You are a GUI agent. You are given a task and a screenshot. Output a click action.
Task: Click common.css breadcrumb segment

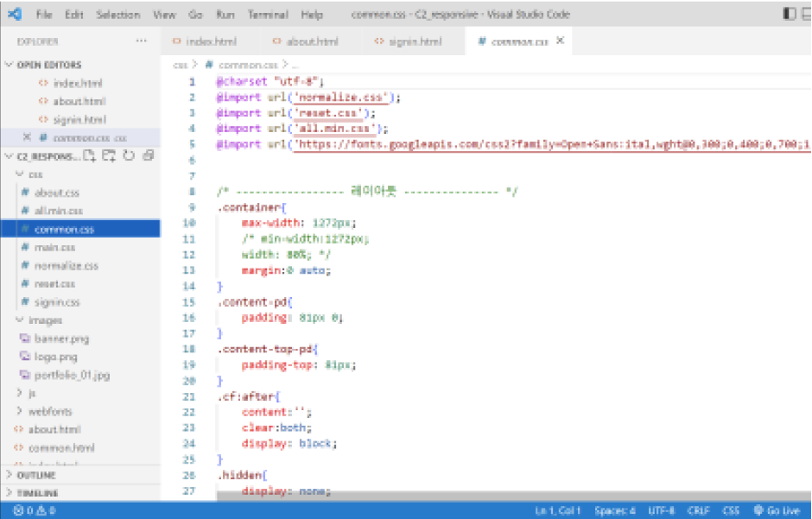point(248,65)
